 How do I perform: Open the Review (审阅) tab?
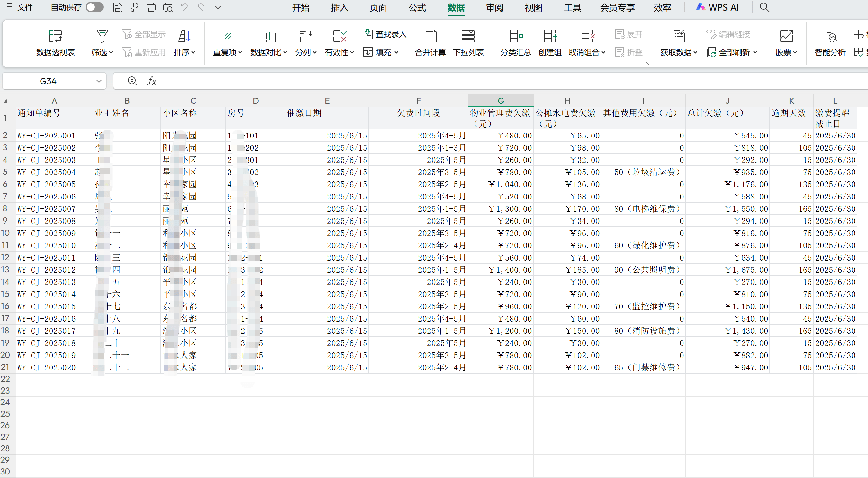495,7
